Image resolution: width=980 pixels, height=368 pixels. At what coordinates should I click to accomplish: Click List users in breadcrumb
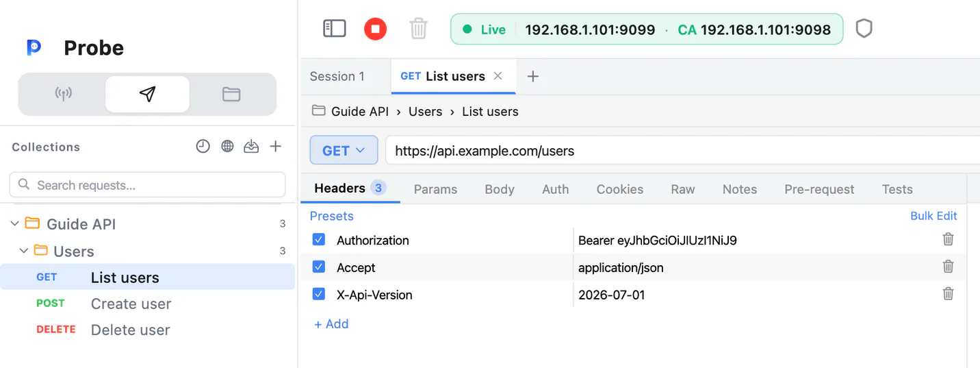coord(490,111)
